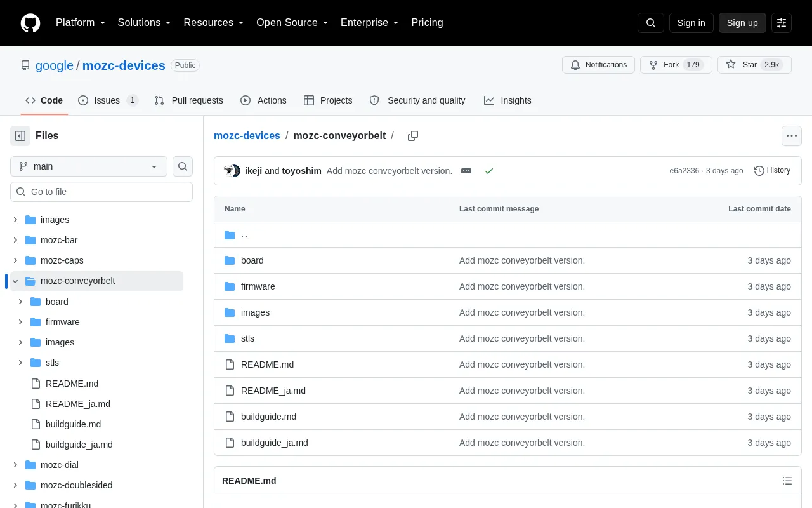Image resolution: width=812 pixels, height=508 pixels.
Task: Click the Sign up button
Action: [x=742, y=23]
